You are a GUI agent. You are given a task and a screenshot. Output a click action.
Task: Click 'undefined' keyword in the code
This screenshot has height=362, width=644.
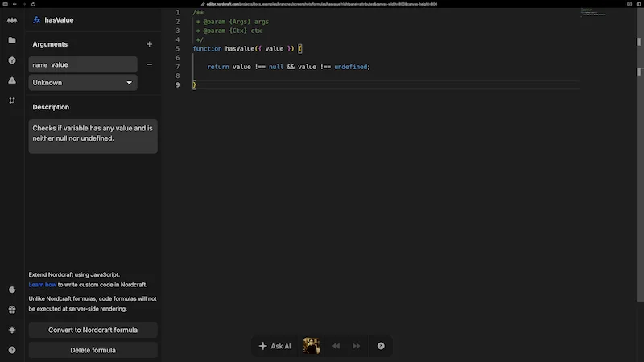351,67
